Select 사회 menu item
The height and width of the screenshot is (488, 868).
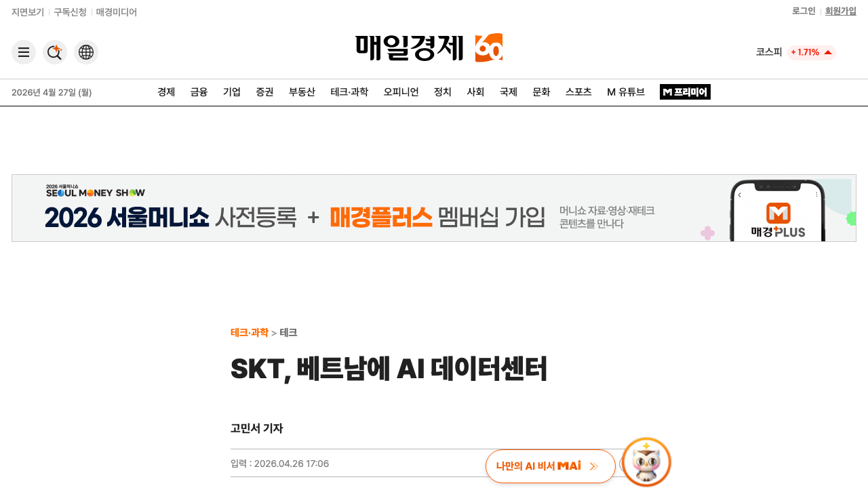(475, 92)
